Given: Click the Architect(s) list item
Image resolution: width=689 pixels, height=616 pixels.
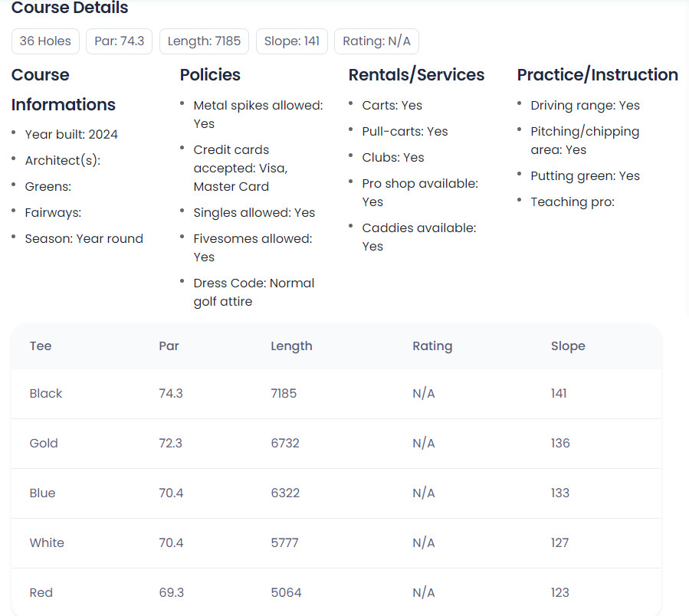Looking at the screenshot, I should coord(62,160).
